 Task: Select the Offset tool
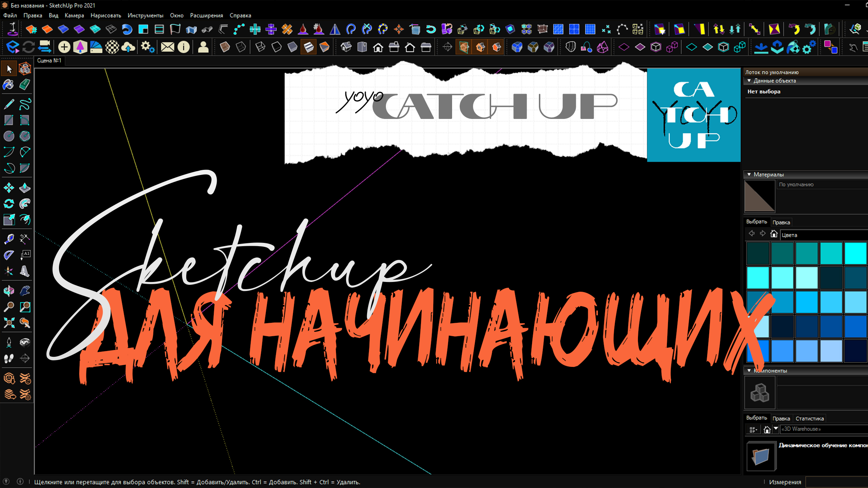(x=25, y=219)
